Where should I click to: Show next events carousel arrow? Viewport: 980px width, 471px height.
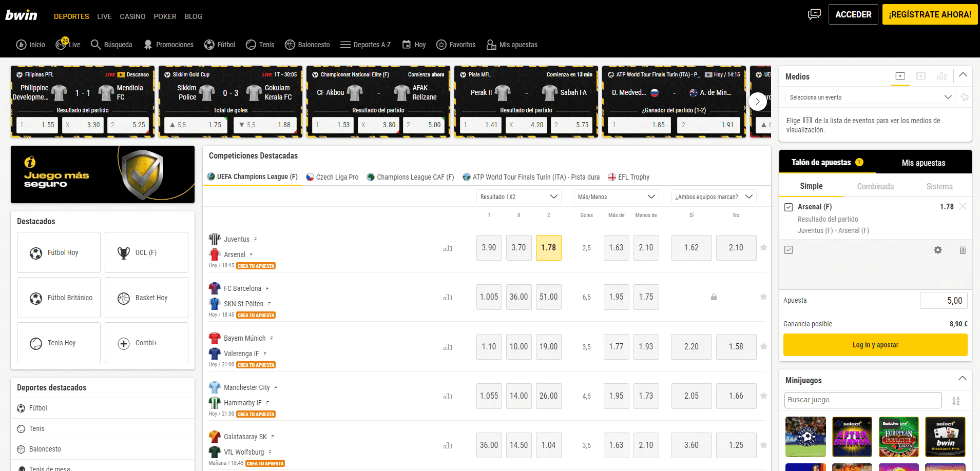click(x=757, y=102)
